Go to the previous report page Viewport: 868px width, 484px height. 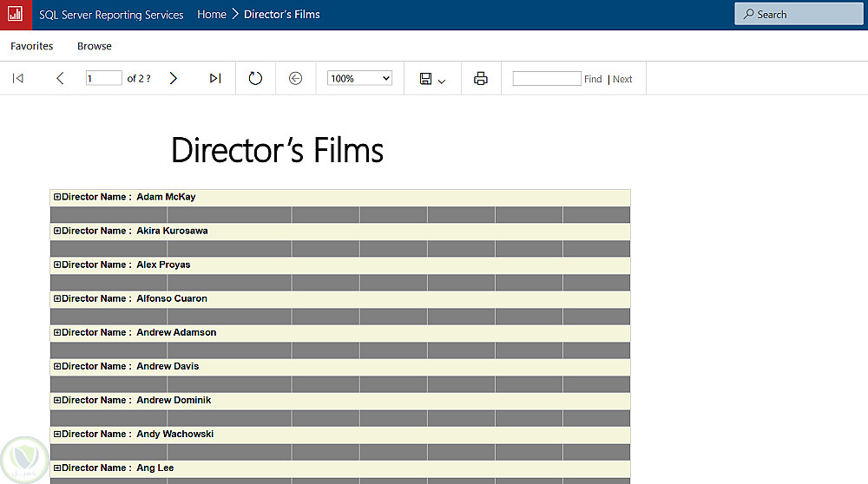pyautogui.click(x=60, y=79)
